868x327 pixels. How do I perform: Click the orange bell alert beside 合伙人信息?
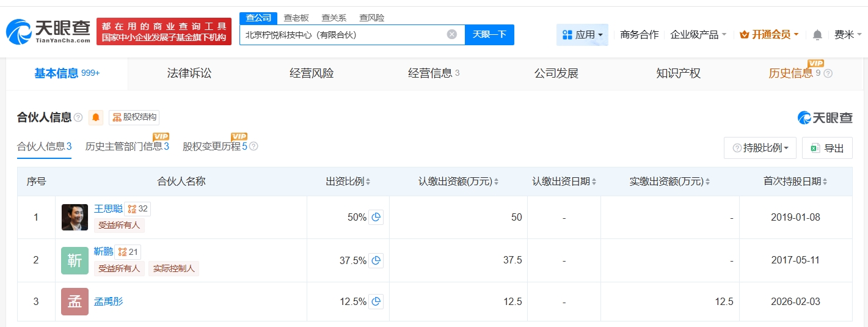point(96,117)
